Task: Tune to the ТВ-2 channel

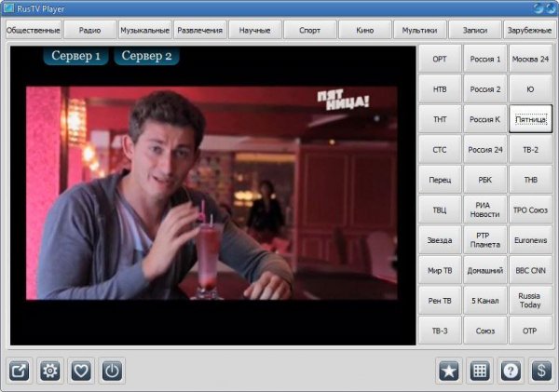Action: tap(530, 150)
